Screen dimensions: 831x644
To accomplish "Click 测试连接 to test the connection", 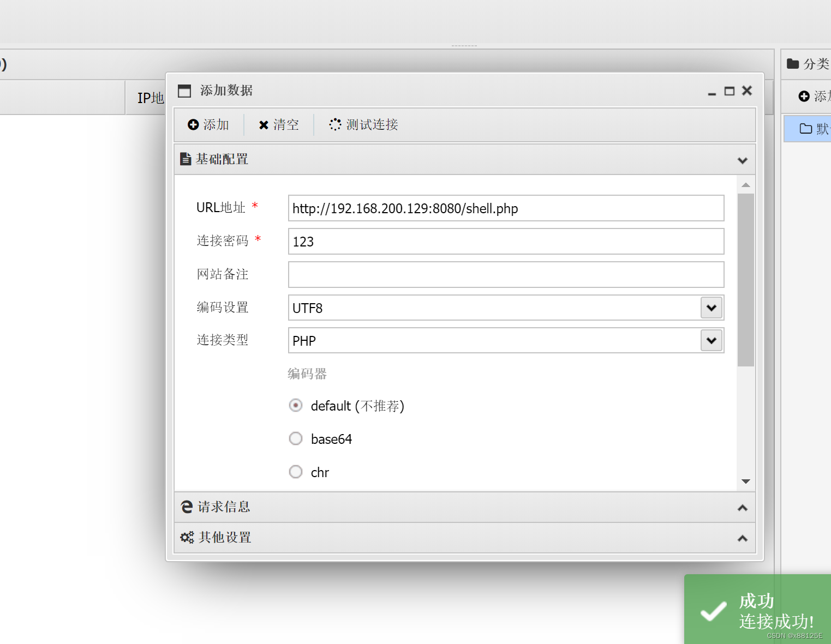I will [x=364, y=125].
